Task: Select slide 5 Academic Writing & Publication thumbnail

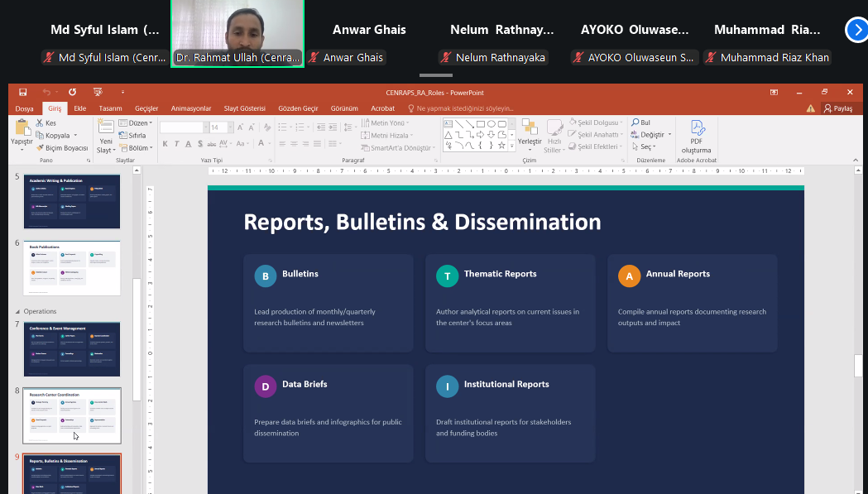Action: click(72, 202)
